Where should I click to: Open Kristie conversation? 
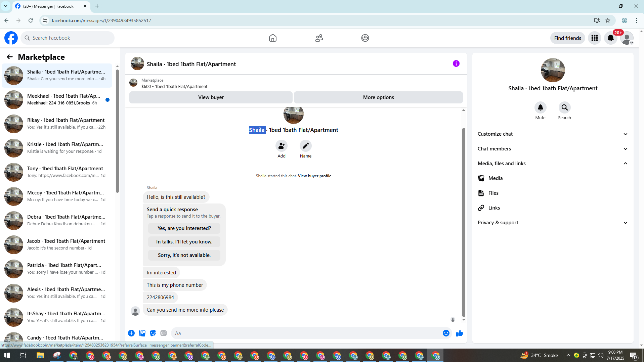(x=57, y=148)
